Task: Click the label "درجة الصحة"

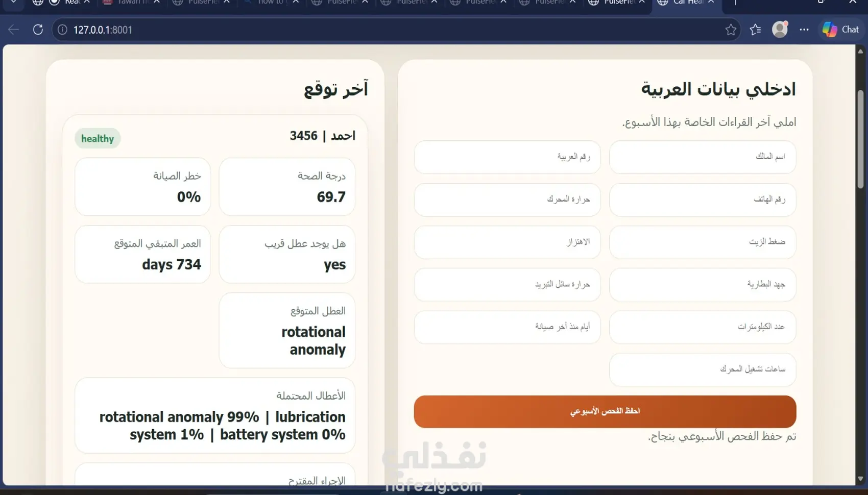Action: coord(322,176)
